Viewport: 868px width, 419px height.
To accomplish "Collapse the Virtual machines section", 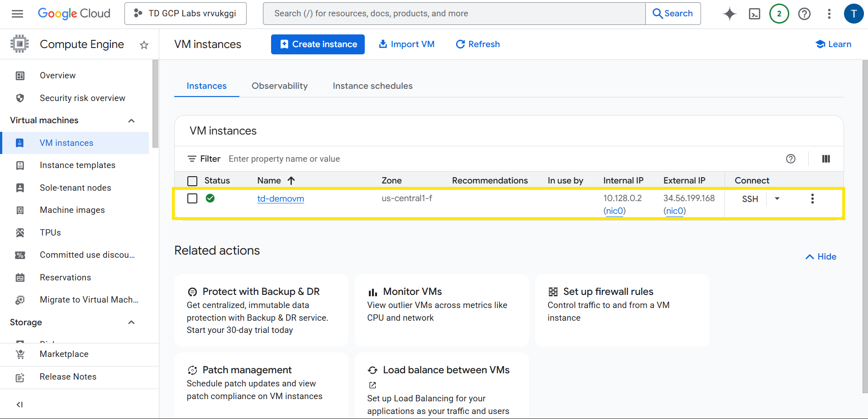I will point(131,120).
